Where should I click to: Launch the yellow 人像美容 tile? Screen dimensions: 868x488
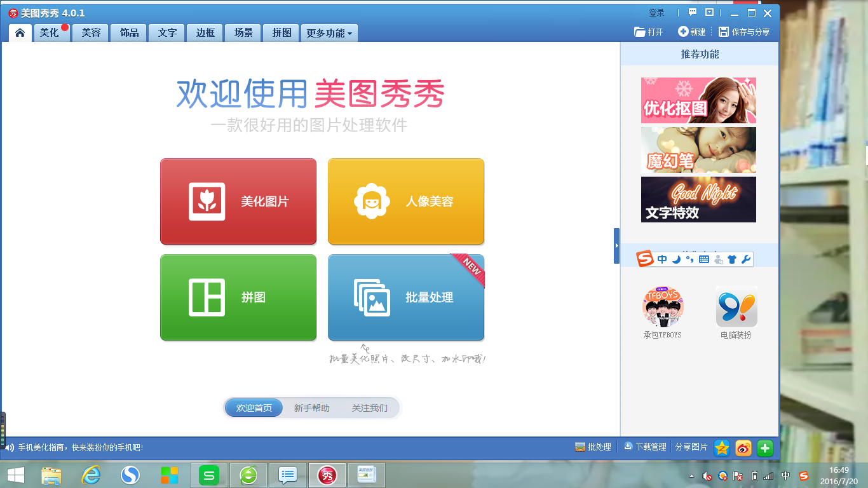coord(406,201)
